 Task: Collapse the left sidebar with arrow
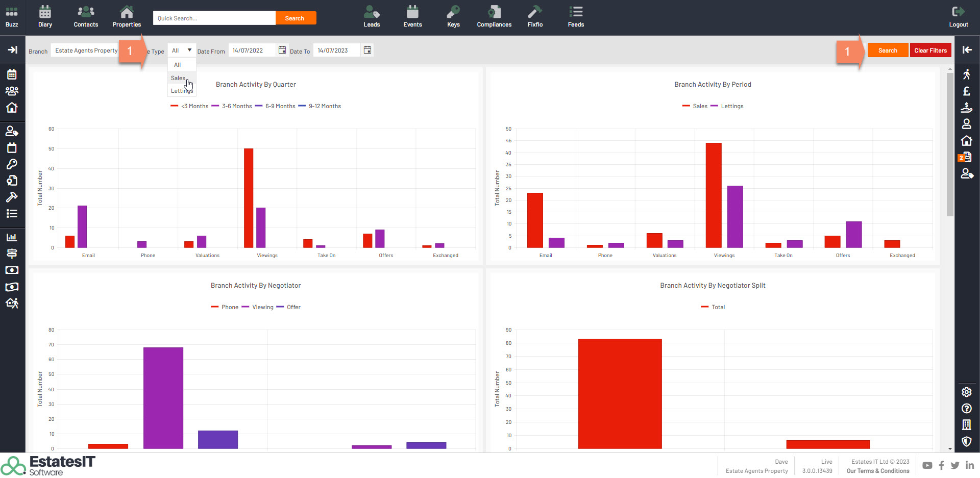point(12,49)
